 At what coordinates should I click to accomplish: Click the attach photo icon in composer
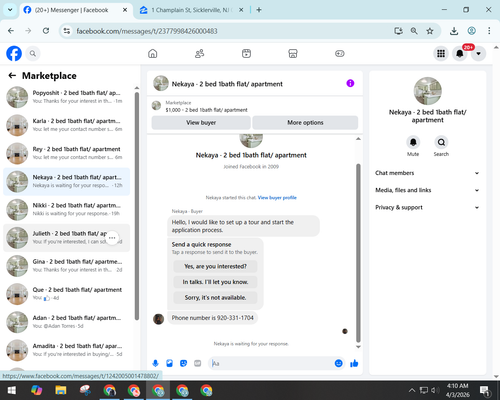pos(169,363)
